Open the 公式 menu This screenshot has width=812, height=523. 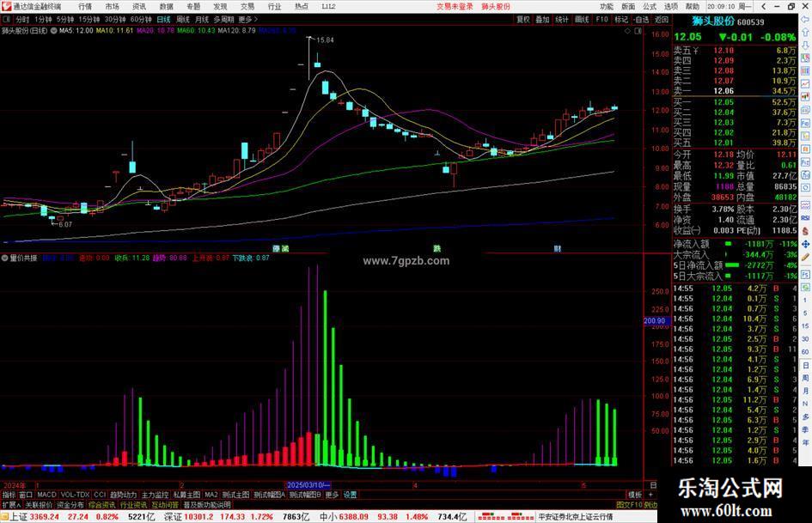[650, 7]
